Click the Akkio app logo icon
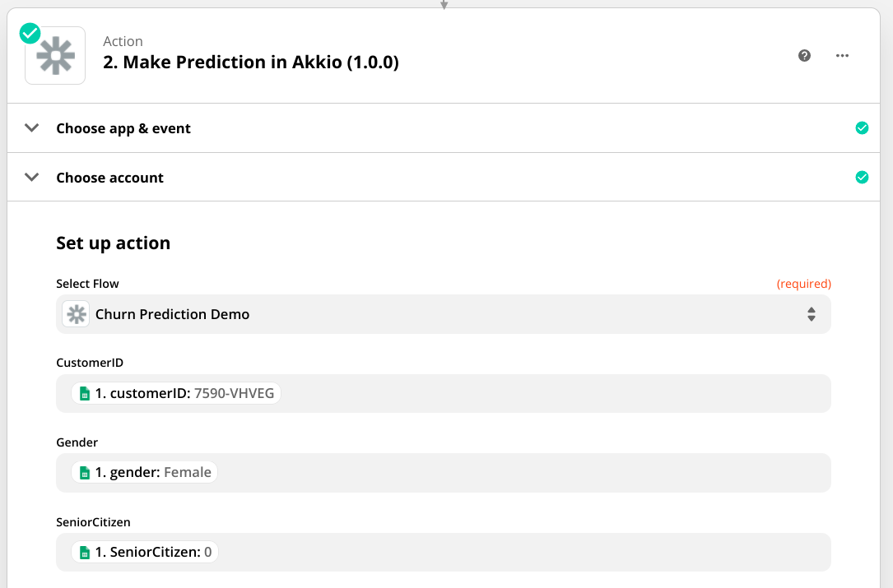This screenshot has height=588, width=893. [55, 56]
